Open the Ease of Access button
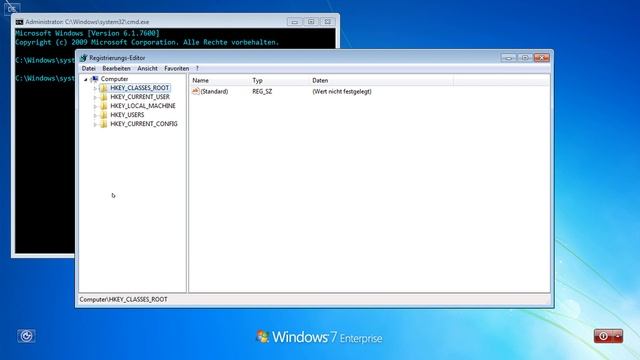Screen dimensions: 640x360 tap(27, 336)
